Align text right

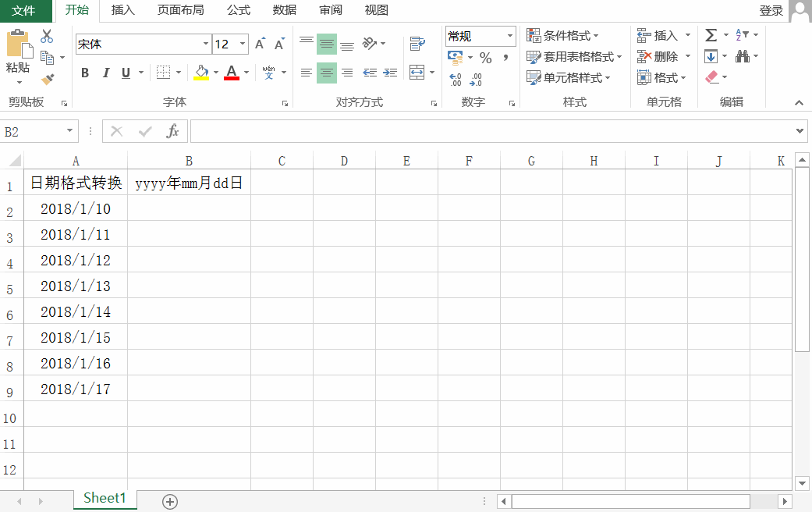[347, 73]
